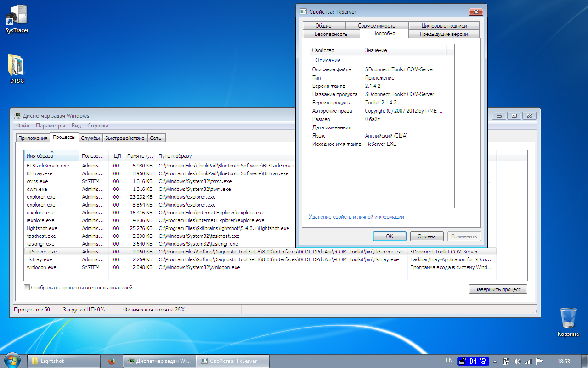Click the Свойства: TkServer taskbar button
The image size is (588, 368).
(233, 361)
